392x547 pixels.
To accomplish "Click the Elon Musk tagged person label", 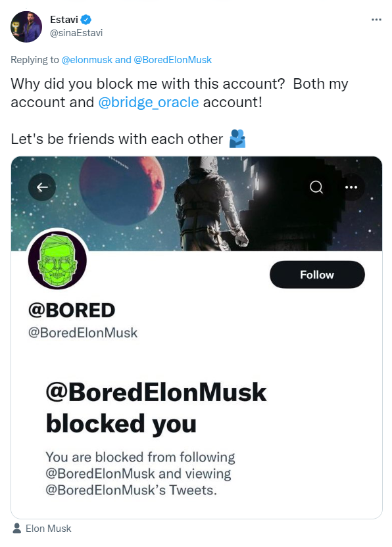I will [48, 529].
